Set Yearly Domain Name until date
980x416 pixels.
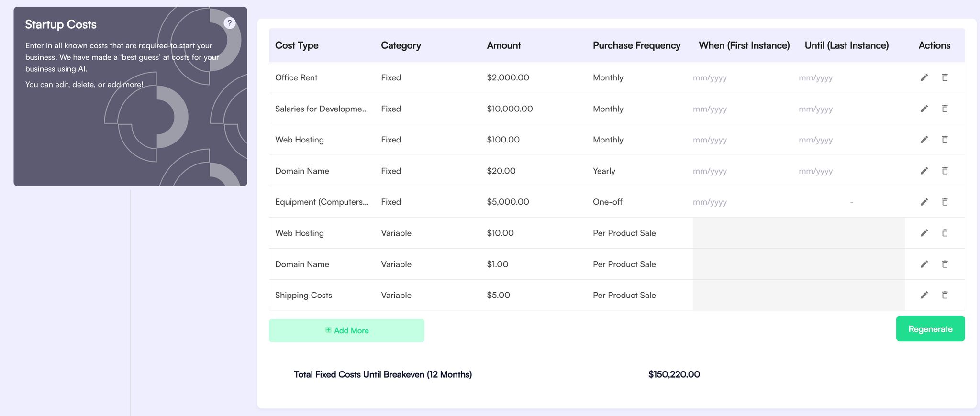coord(815,171)
